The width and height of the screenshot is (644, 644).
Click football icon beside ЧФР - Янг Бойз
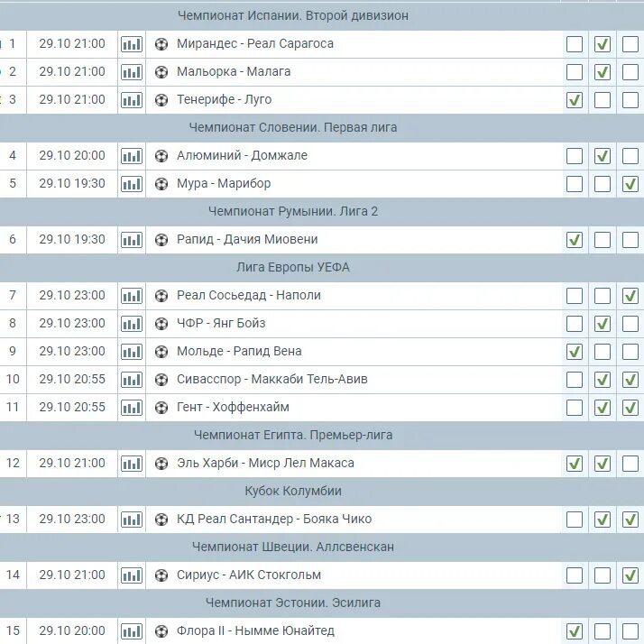click(161, 324)
